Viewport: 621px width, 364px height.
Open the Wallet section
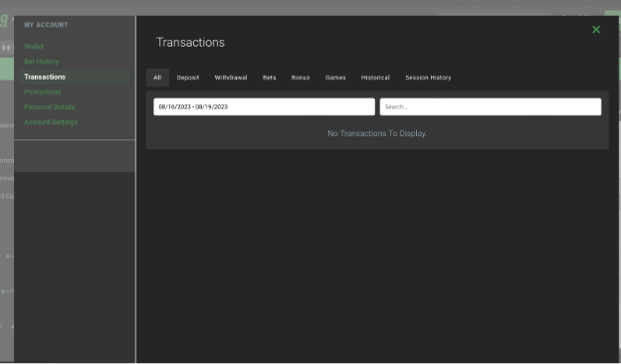pyautogui.click(x=34, y=47)
